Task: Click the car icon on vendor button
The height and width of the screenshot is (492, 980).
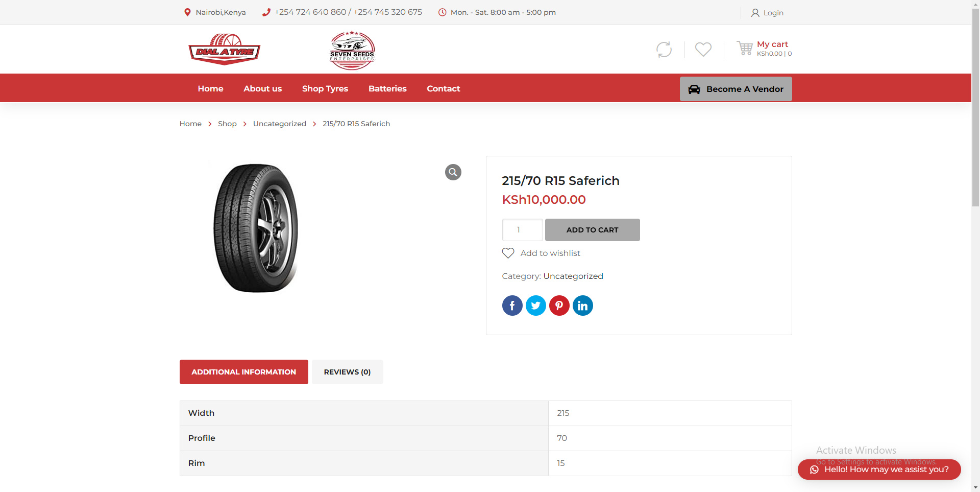Action: pyautogui.click(x=694, y=89)
